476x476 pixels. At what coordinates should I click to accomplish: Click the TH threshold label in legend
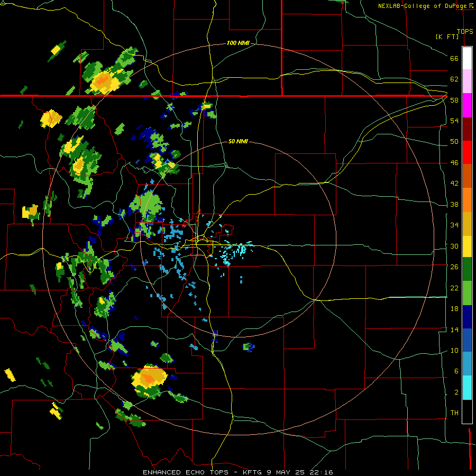point(454,413)
